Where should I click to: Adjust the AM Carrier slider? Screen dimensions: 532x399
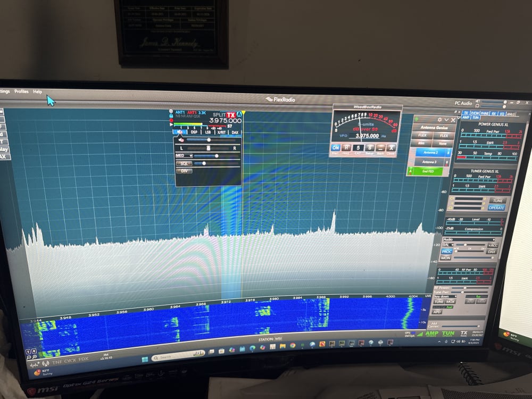[x=461, y=326]
